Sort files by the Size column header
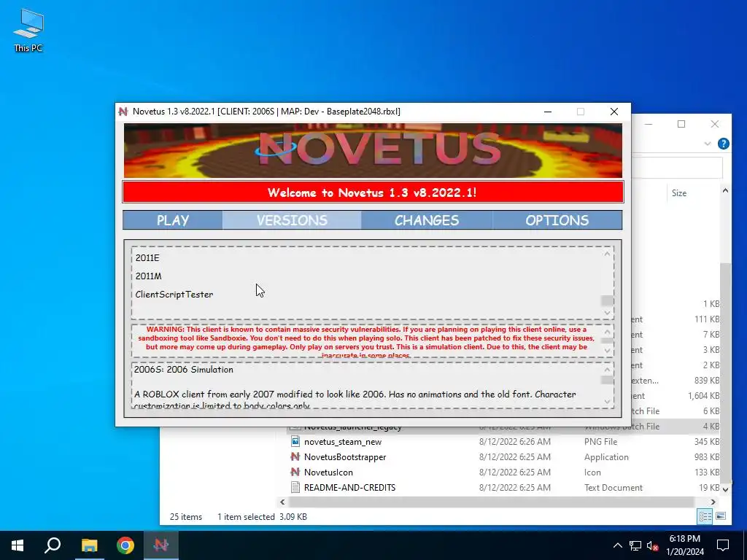The image size is (747, 560). click(x=679, y=192)
